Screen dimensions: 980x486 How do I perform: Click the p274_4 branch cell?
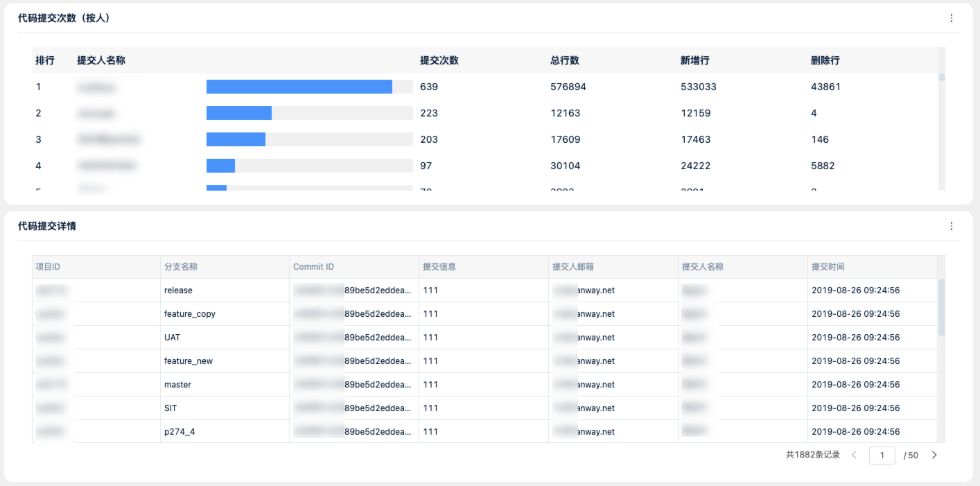225,432
